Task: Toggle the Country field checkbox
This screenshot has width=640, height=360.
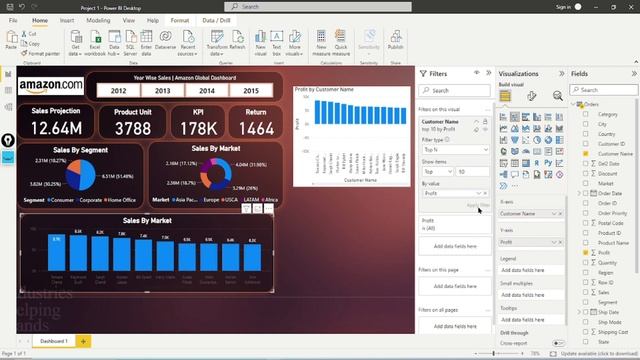Action: (586, 134)
